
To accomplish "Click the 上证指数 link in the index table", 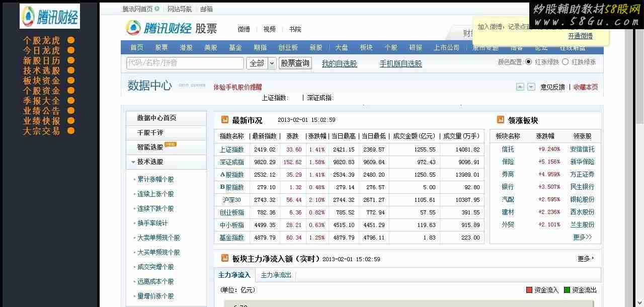I will click(x=232, y=149).
